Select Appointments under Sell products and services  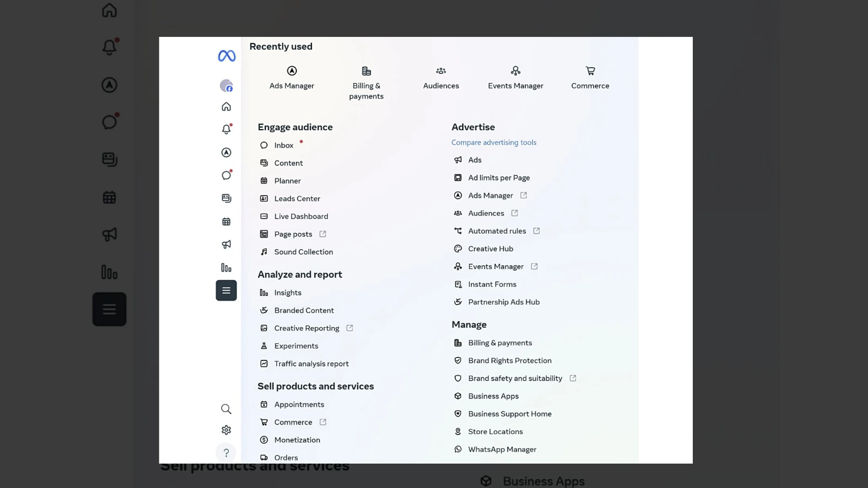[x=299, y=404]
